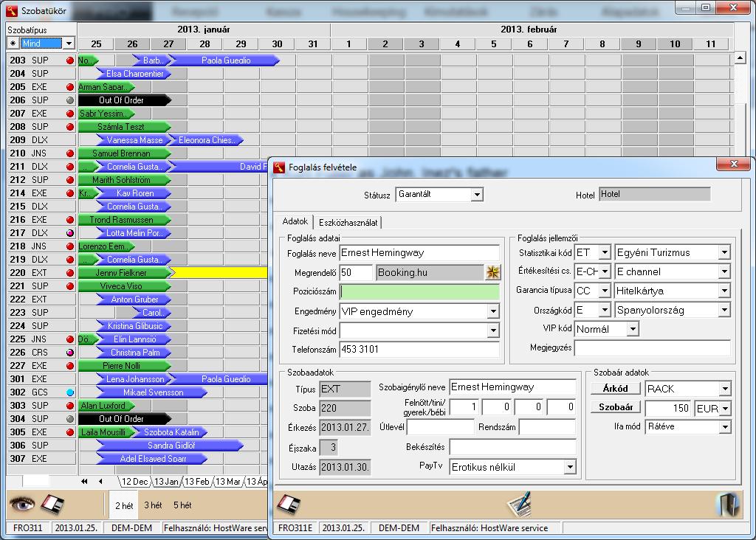Open the Státusz Garantált dropdown

pos(477,195)
